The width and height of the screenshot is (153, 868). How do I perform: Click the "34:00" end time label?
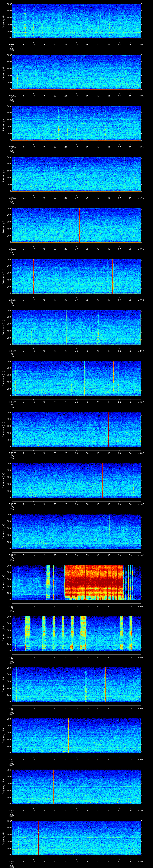point(141,147)
